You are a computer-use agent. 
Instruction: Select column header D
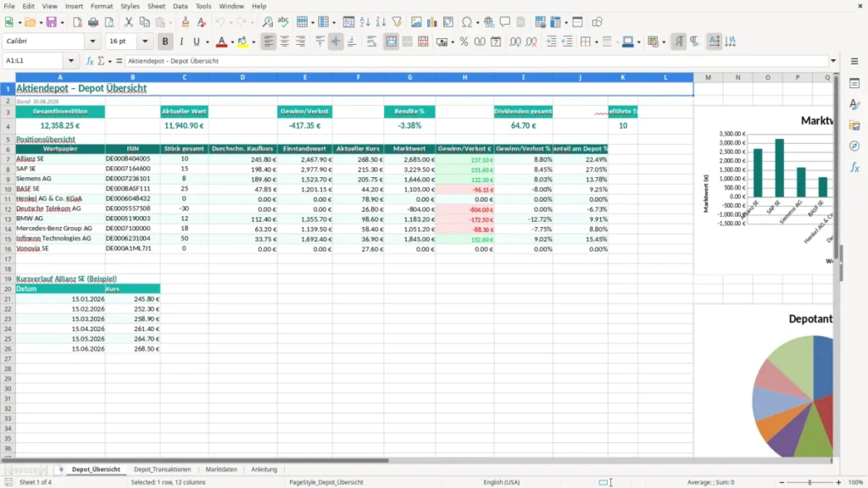point(242,77)
